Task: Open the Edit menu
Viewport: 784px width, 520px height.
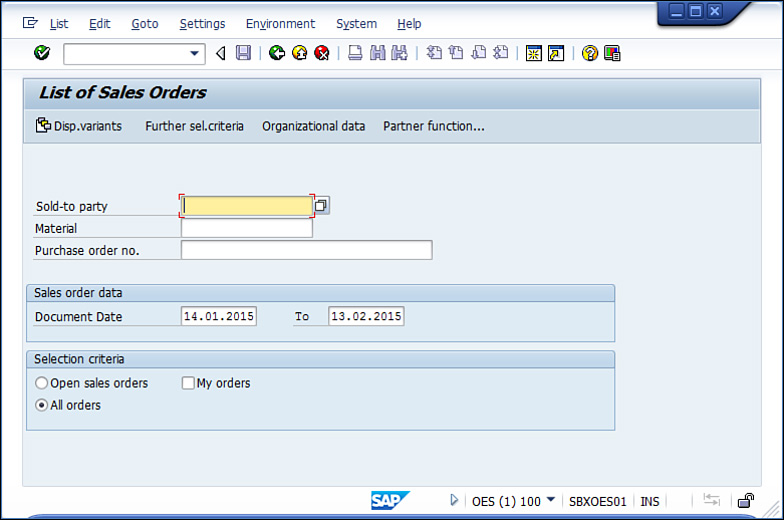Action: 100,24
